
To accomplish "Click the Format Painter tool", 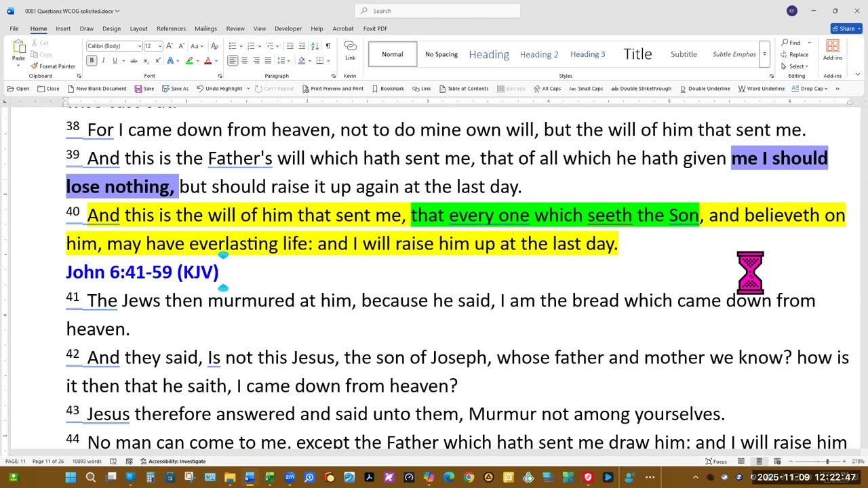I will 53,66.
